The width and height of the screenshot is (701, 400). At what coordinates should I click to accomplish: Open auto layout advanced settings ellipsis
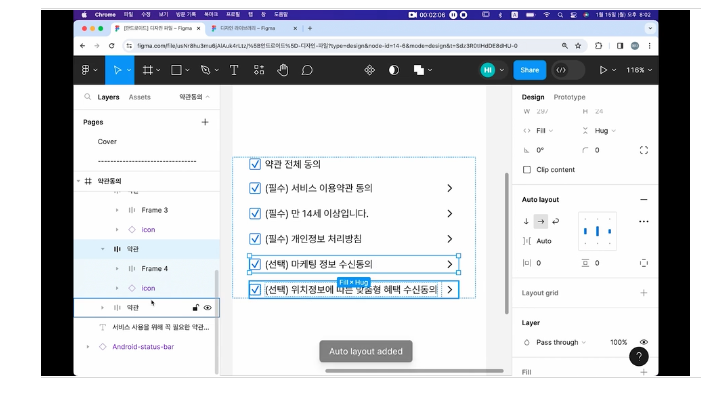point(643,221)
